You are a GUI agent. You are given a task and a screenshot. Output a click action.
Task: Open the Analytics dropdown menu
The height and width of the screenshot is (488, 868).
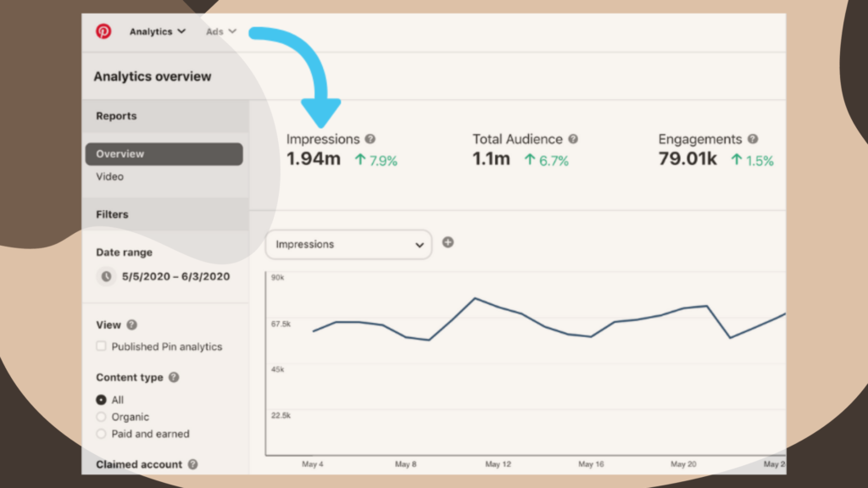[157, 31]
